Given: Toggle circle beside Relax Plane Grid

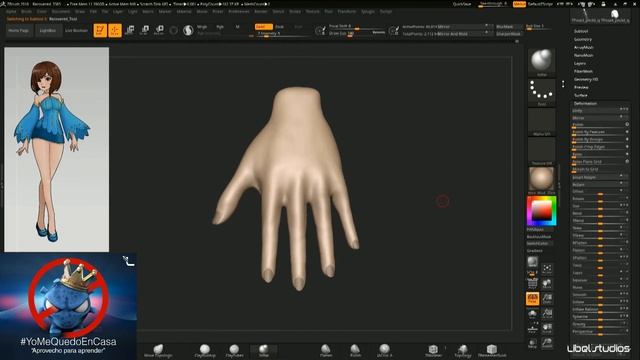Looking at the screenshot, I should pos(627,161).
